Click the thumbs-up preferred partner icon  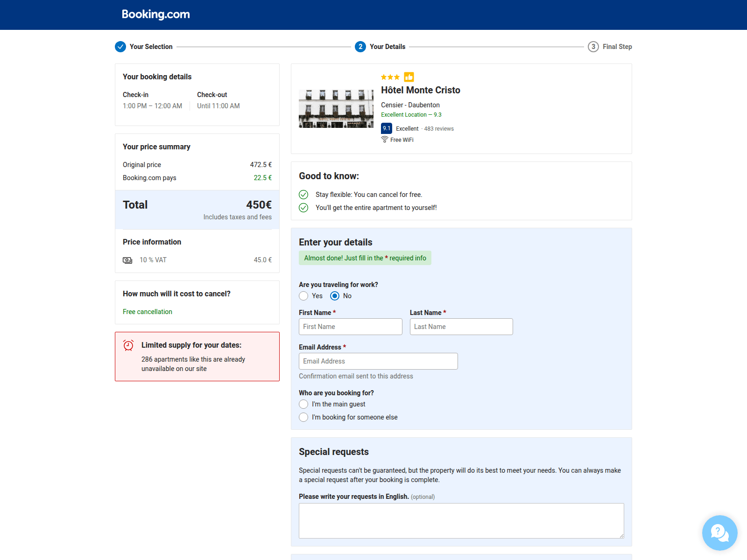coord(409,77)
